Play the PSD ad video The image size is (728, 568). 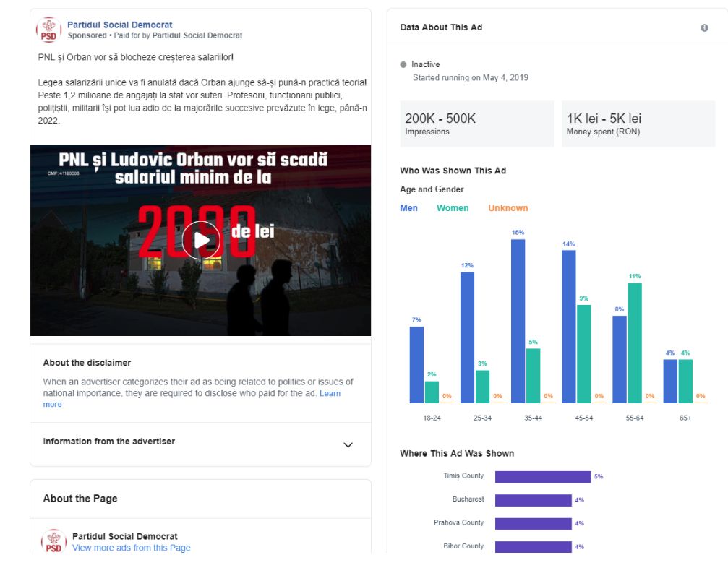(x=200, y=241)
